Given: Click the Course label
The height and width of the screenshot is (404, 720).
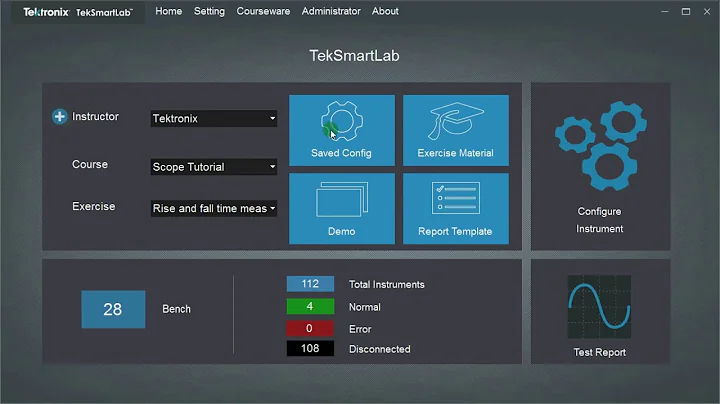Looking at the screenshot, I should click(x=90, y=164).
